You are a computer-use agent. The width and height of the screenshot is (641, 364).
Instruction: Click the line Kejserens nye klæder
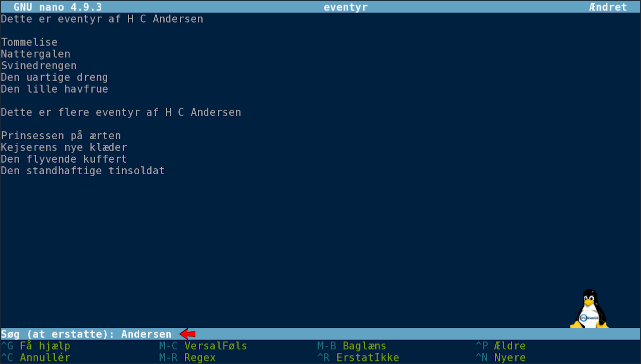click(64, 147)
